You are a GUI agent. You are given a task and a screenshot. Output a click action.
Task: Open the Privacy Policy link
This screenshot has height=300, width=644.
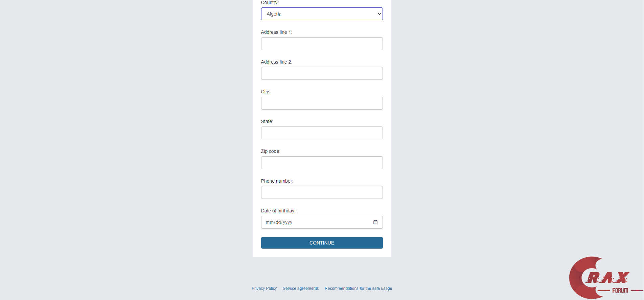pyautogui.click(x=264, y=289)
